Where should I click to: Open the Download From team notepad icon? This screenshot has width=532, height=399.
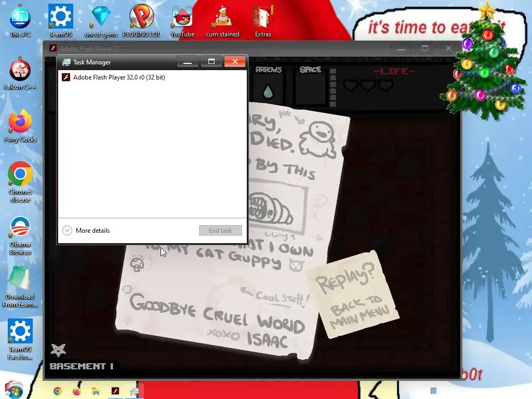20,287
